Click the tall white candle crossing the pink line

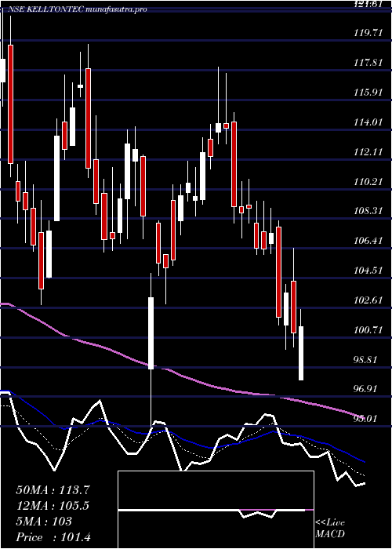point(151,333)
